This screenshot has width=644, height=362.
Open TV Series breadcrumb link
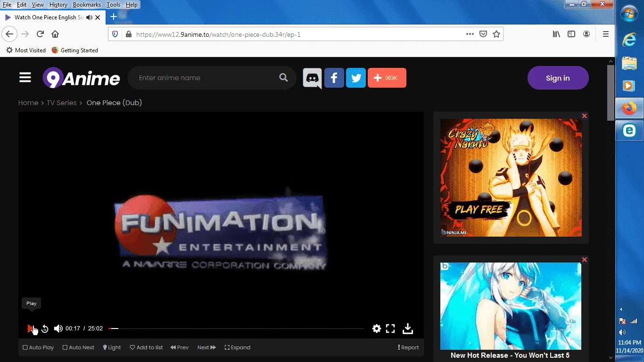pos(61,103)
